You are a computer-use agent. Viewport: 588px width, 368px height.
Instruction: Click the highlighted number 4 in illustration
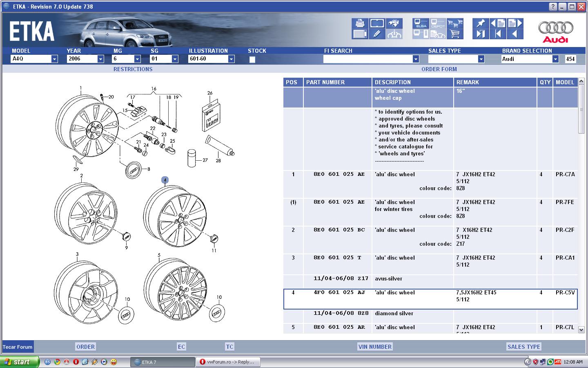pos(165,180)
